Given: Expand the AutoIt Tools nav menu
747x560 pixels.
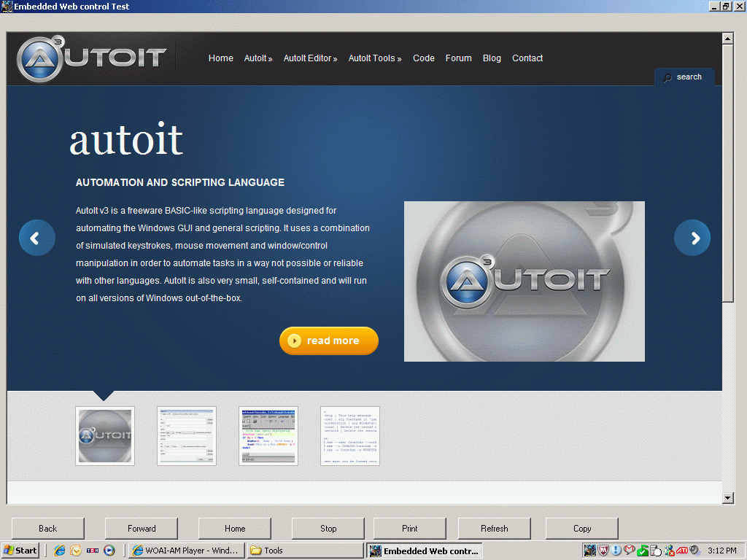Looking at the screenshot, I should [375, 58].
